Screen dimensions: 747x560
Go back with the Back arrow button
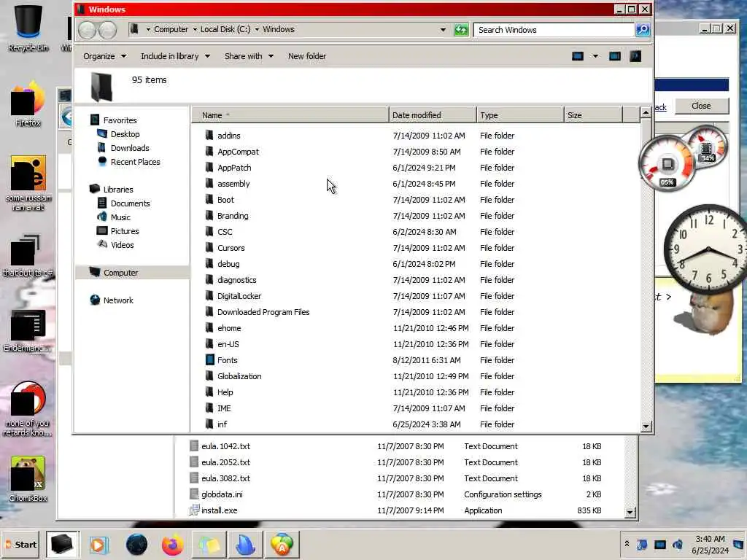(88, 30)
